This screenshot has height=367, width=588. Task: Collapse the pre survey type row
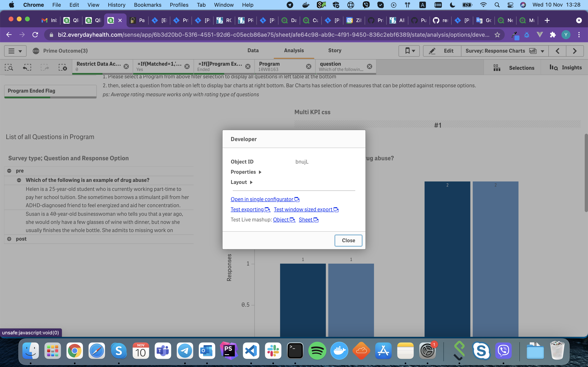pos(9,171)
